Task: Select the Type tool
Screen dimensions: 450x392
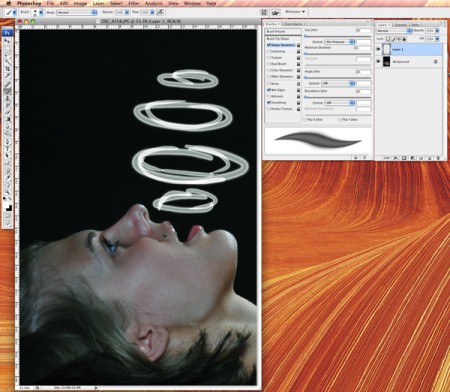Action: click(x=6, y=149)
